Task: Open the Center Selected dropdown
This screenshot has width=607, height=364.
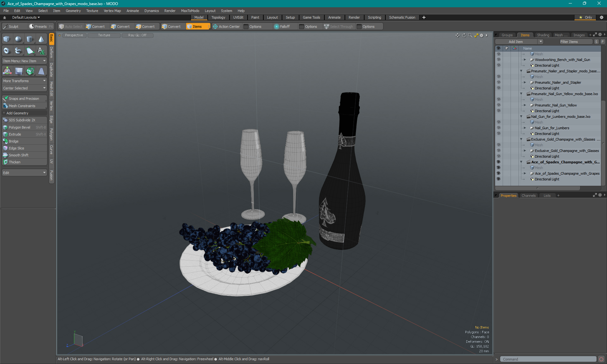Action: (24, 88)
